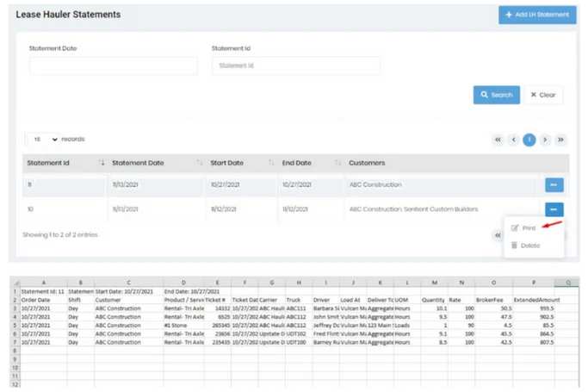Sort by Statement Date column
Viewport: 588px width, 392px height.
(x=157, y=163)
